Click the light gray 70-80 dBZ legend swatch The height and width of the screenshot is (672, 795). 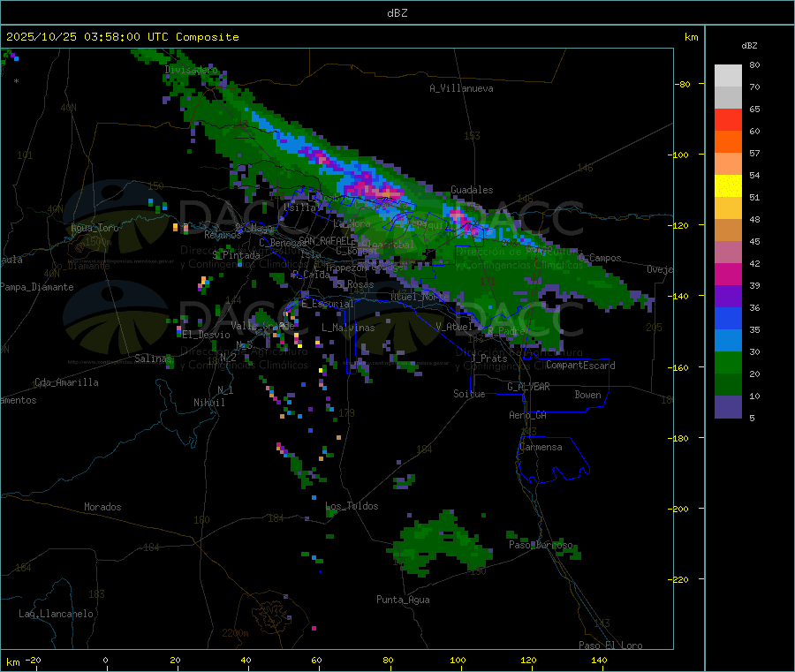[728, 76]
